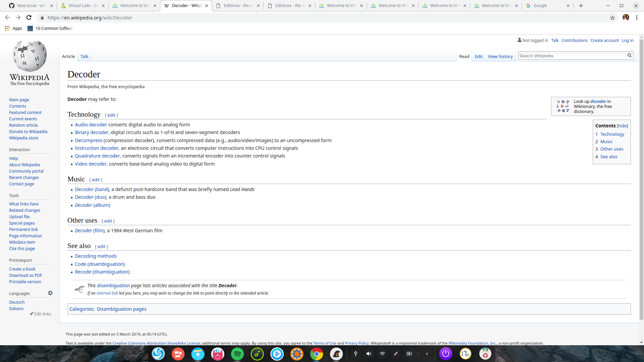This screenshot has height=362, width=644.
Task: Click the power button in the tray
Action: [x=446, y=354]
